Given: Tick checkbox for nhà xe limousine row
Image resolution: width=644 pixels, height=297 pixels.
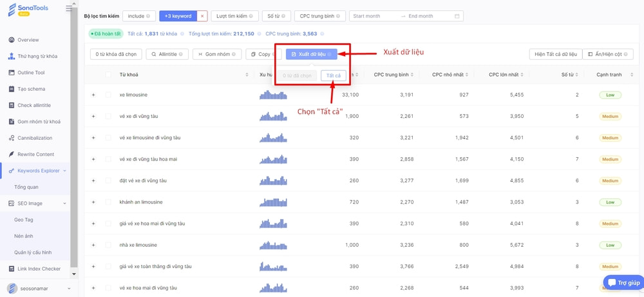Looking at the screenshot, I should (108, 245).
